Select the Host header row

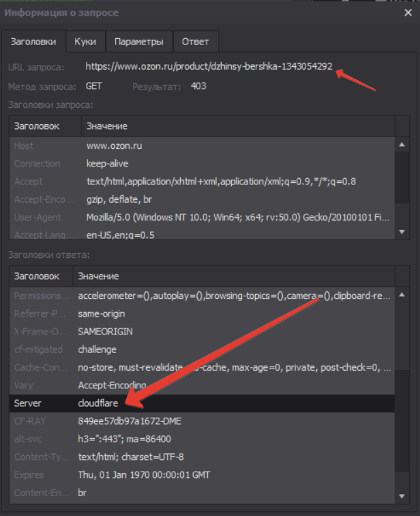202,146
